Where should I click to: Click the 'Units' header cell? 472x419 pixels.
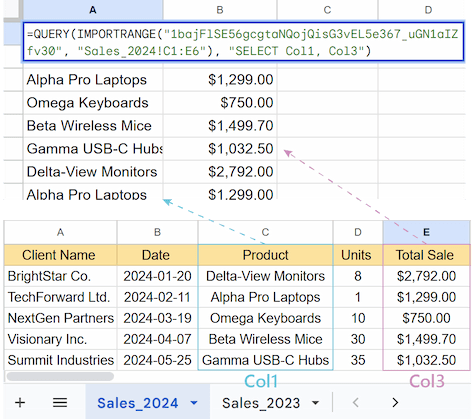(x=358, y=255)
